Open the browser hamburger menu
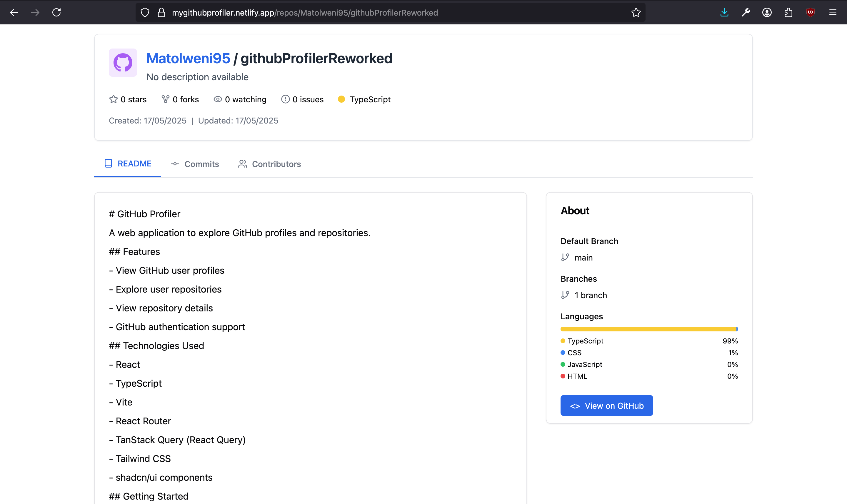Viewport: 847px width, 504px height. (833, 13)
